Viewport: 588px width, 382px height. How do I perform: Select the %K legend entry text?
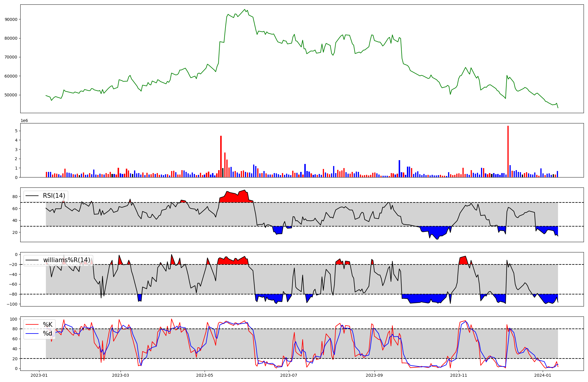pos(48,324)
